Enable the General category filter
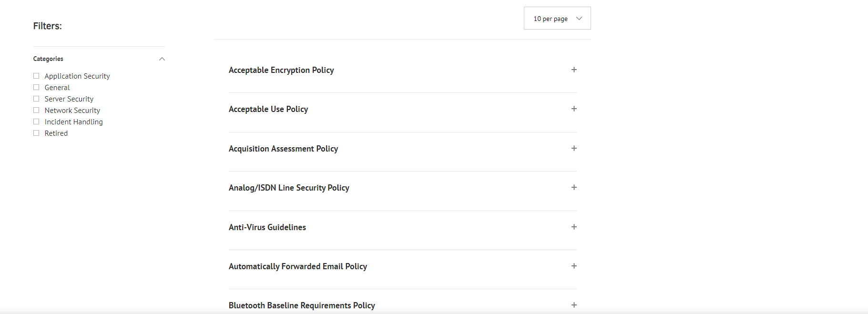The width and height of the screenshot is (868, 314). click(x=36, y=87)
